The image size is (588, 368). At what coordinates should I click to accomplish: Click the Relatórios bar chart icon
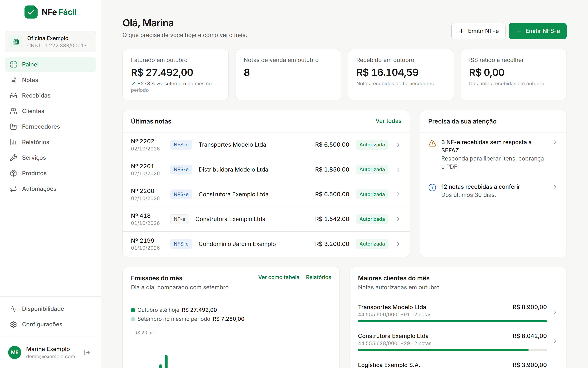(x=13, y=142)
